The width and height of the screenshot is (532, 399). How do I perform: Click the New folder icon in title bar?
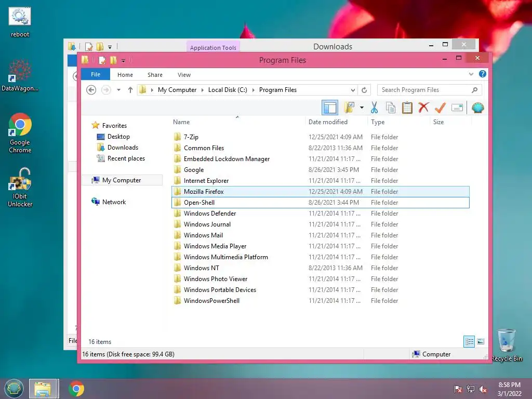click(113, 60)
